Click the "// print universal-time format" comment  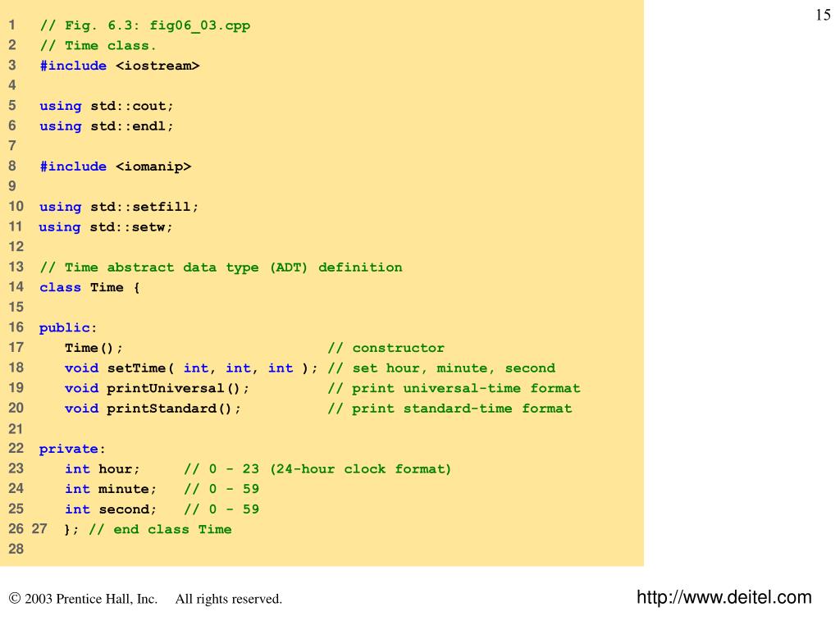(x=454, y=388)
